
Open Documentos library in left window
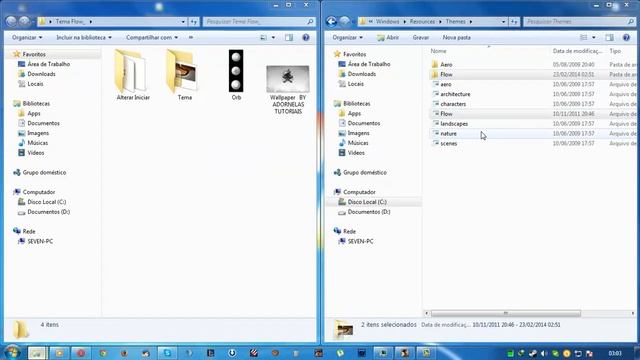coord(43,123)
